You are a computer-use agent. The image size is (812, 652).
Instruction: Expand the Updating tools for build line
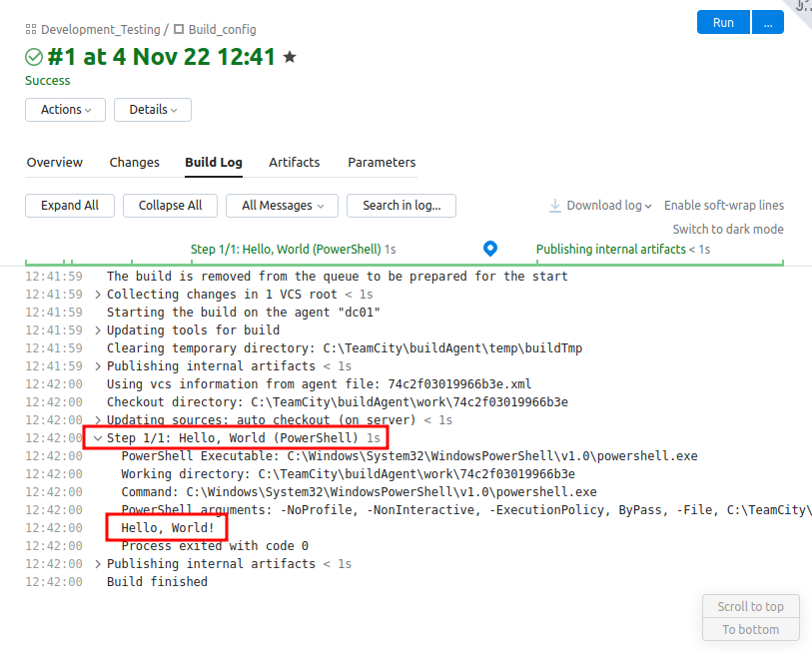coord(98,330)
